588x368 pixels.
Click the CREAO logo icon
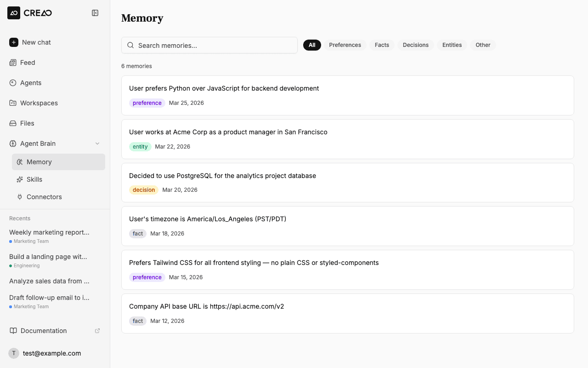click(14, 13)
